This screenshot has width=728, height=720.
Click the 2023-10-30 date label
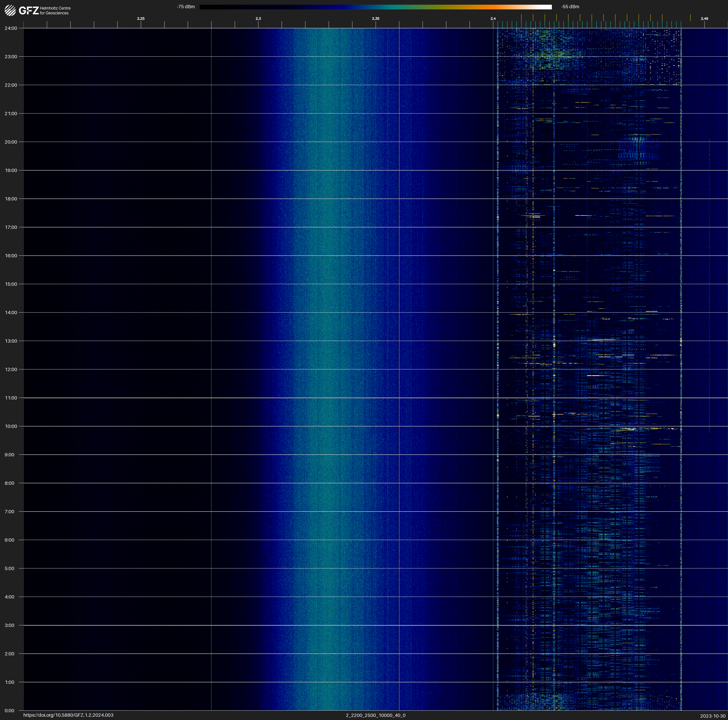[713, 716]
